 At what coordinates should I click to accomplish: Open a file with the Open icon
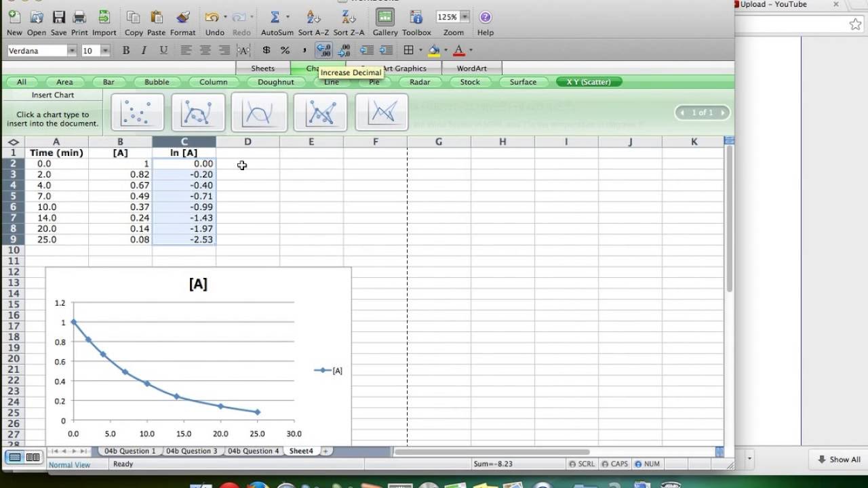[x=37, y=18]
